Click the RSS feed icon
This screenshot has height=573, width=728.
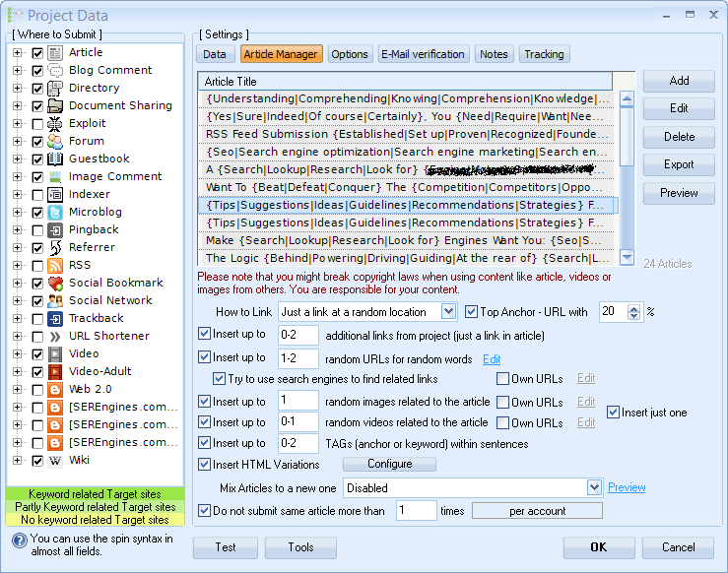pyautogui.click(x=55, y=265)
